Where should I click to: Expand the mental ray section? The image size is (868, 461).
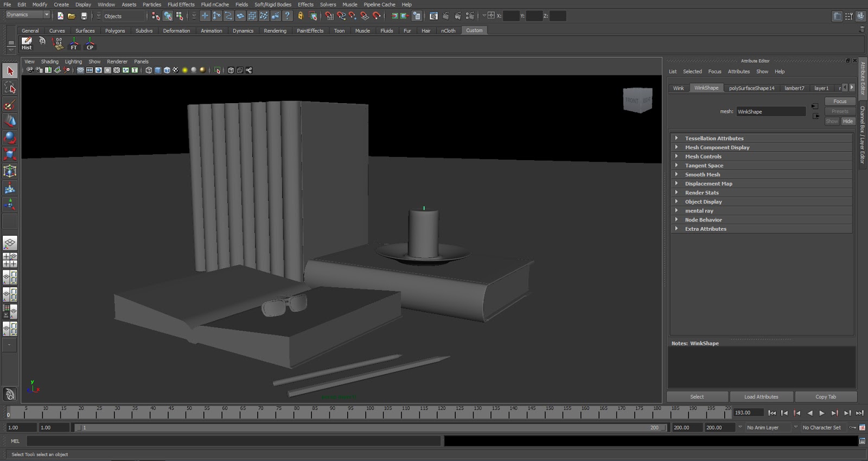coord(762,211)
